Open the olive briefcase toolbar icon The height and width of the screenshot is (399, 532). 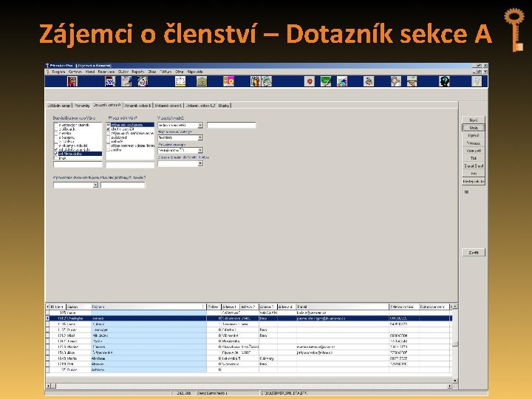(202, 81)
